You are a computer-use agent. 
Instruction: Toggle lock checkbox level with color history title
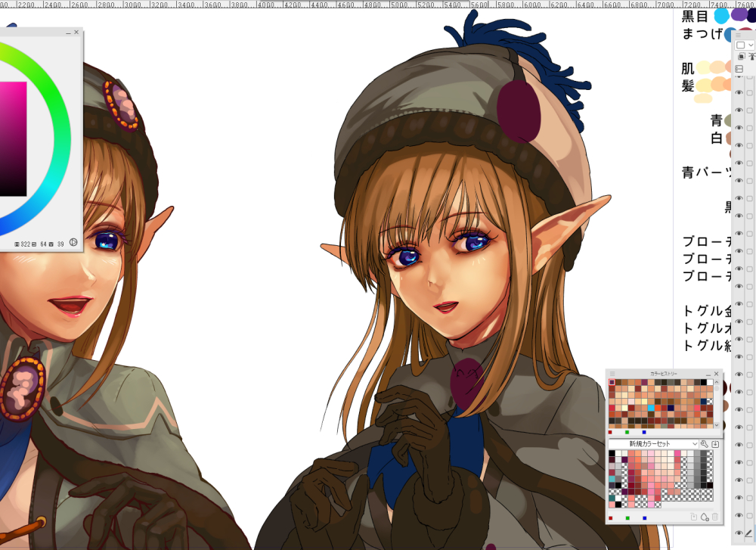coord(750,374)
